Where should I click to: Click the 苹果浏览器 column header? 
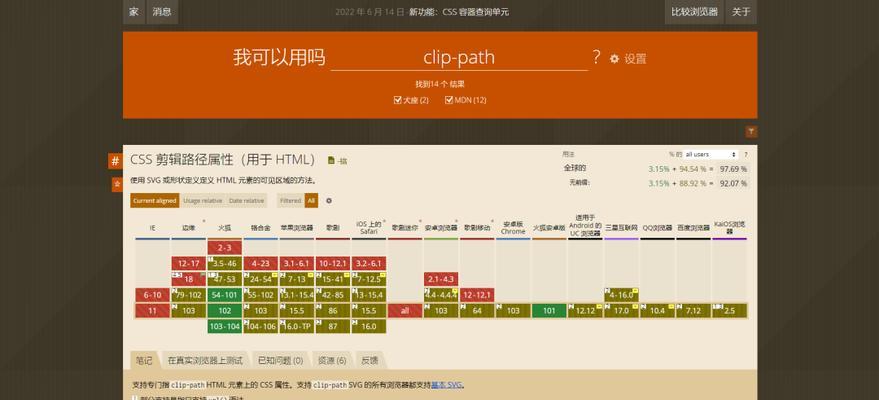tap(297, 228)
